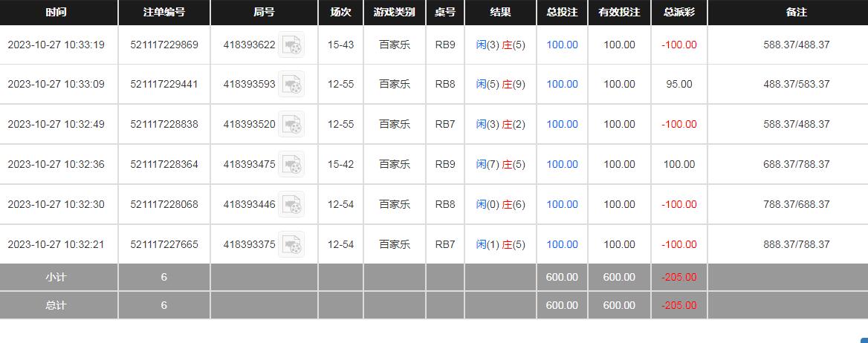Open blue total bet amount for 10:33:19 row
Image resolution: width=868 pixels, height=343 pixels.
point(562,45)
